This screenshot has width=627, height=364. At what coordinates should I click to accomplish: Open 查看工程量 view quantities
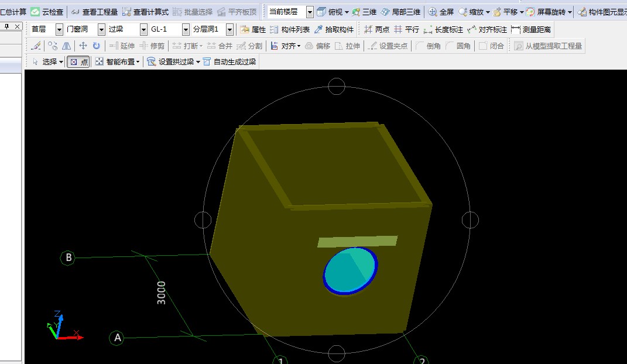coord(94,12)
